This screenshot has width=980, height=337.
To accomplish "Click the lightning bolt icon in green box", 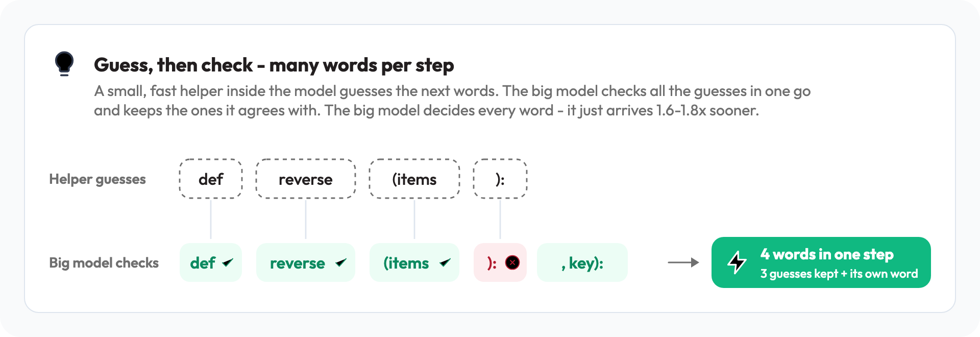I will (737, 262).
